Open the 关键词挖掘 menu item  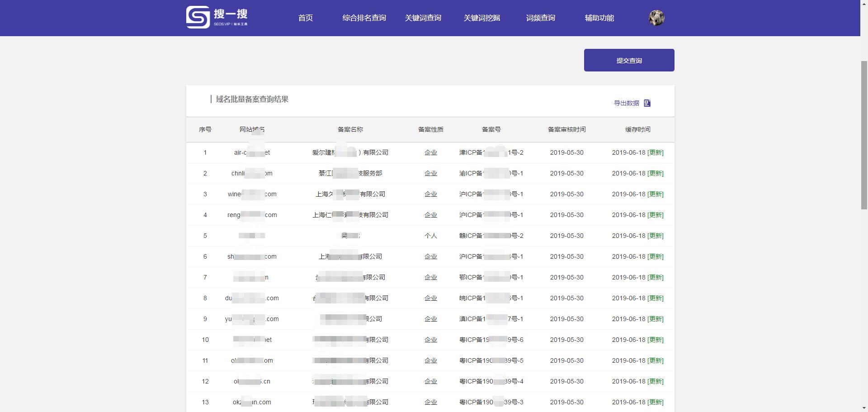(x=481, y=18)
